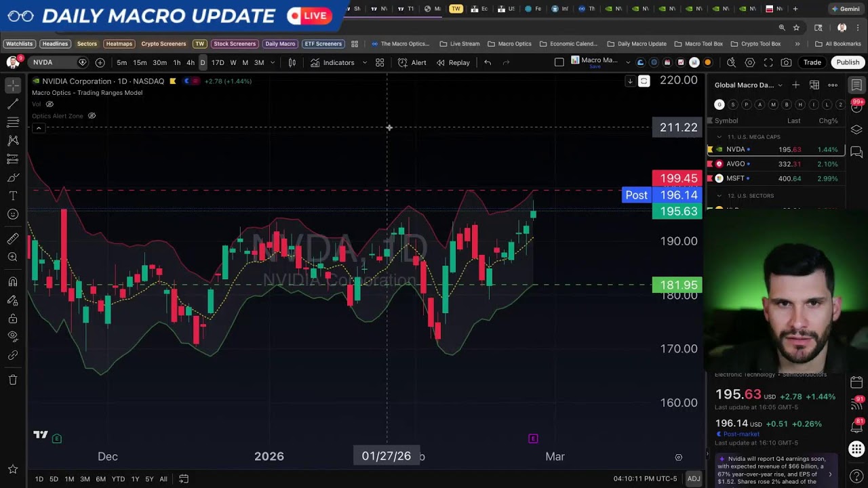Viewport: 868px width, 488px height.
Task: Select the YTD range at bottom
Action: [118, 479]
